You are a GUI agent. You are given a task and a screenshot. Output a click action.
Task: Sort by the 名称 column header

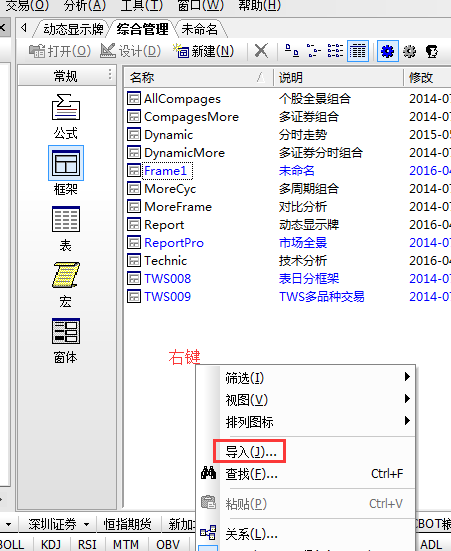coord(198,77)
